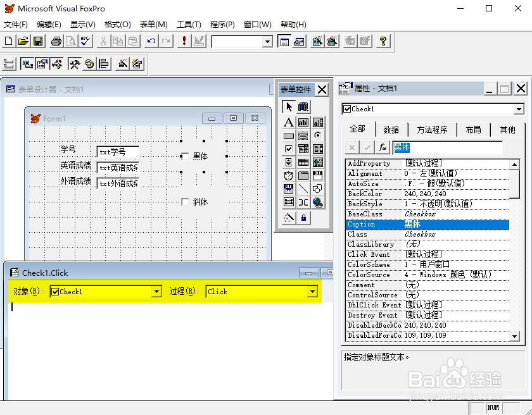Viewport: 532px width, 415px height.
Task: Run spelling check with ABC icon
Action: [85, 41]
